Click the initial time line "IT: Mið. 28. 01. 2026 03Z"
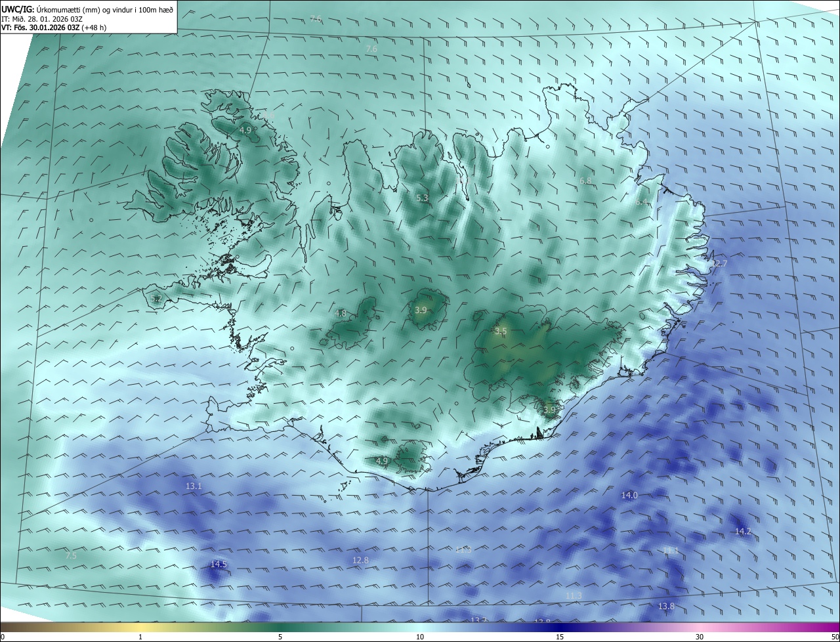Screen dimensions: 840x642 click(x=42, y=18)
